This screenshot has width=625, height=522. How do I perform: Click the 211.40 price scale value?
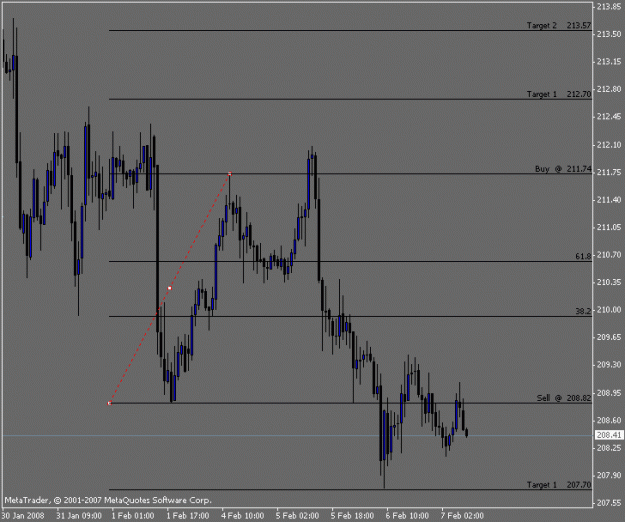609,200
